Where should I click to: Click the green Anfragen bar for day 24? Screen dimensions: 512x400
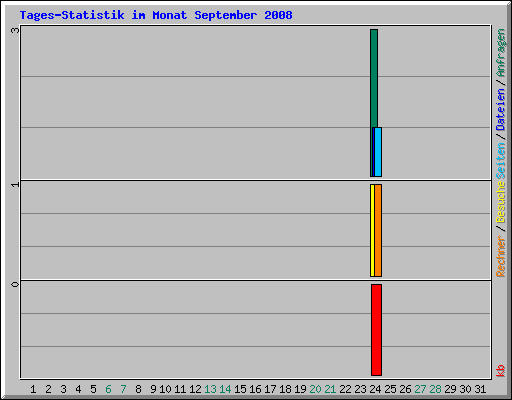pyautogui.click(x=374, y=78)
